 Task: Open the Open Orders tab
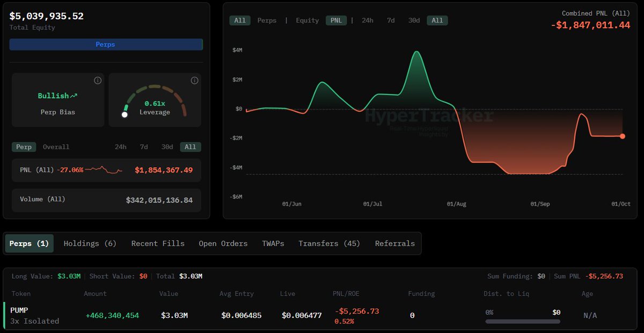223,243
